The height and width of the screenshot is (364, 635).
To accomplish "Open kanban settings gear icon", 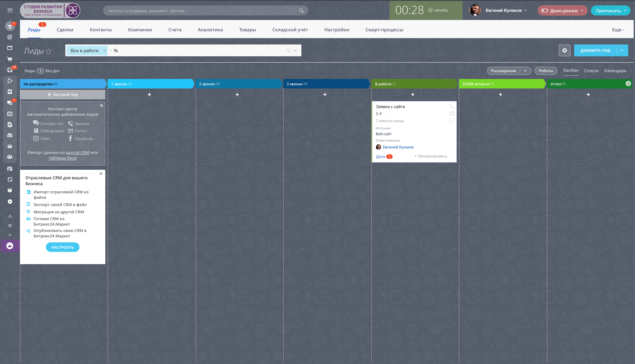I will [x=564, y=51].
